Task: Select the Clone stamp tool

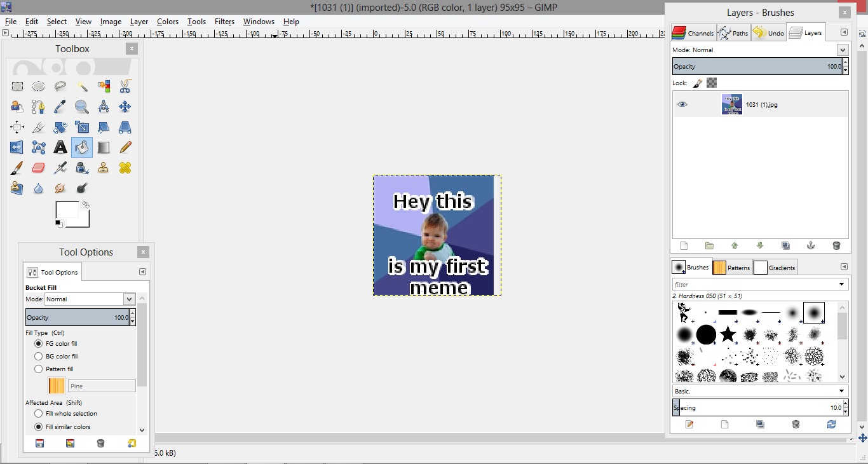Action: pyautogui.click(x=104, y=168)
